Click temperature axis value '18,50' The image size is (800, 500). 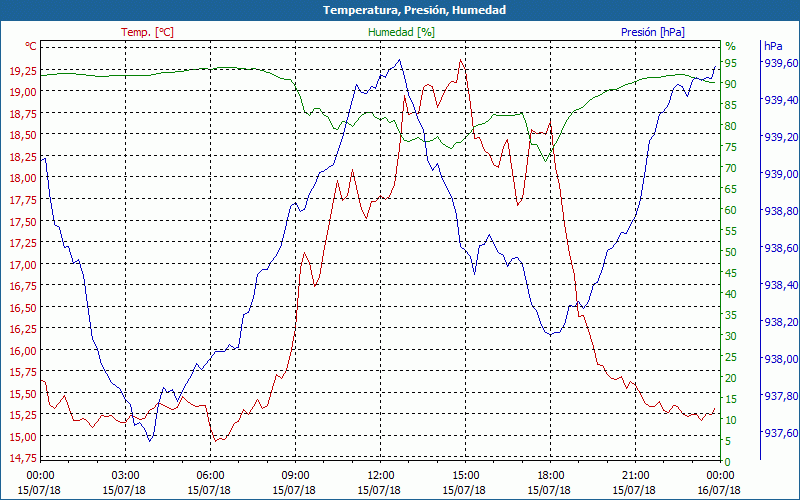tap(23, 135)
